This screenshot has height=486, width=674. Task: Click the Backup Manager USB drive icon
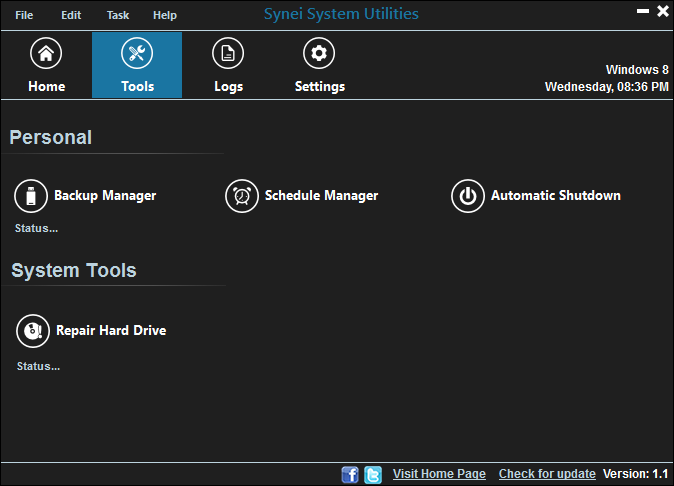(31, 196)
